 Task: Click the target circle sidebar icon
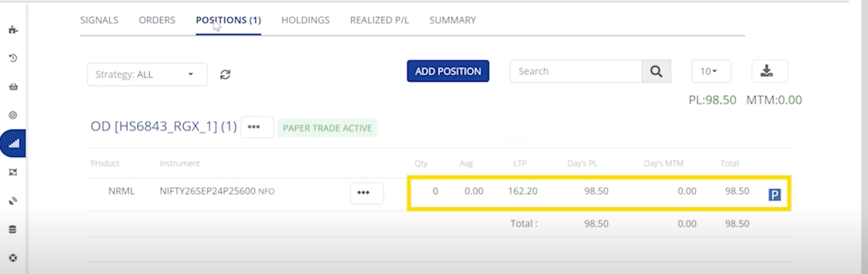pyautogui.click(x=13, y=116)
